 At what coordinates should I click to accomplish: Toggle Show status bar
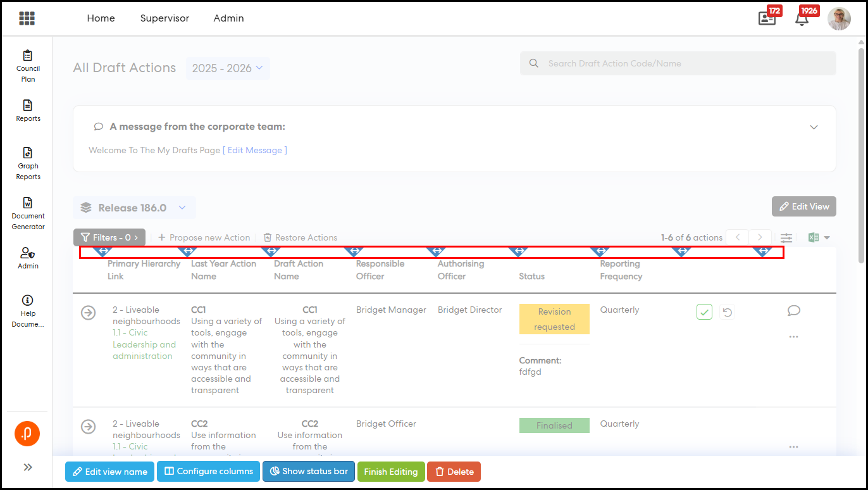click(308, 472)
